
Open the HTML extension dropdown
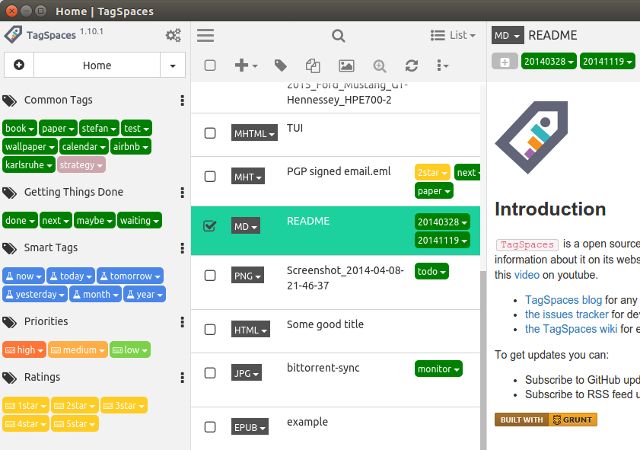(x=250, y=330)
